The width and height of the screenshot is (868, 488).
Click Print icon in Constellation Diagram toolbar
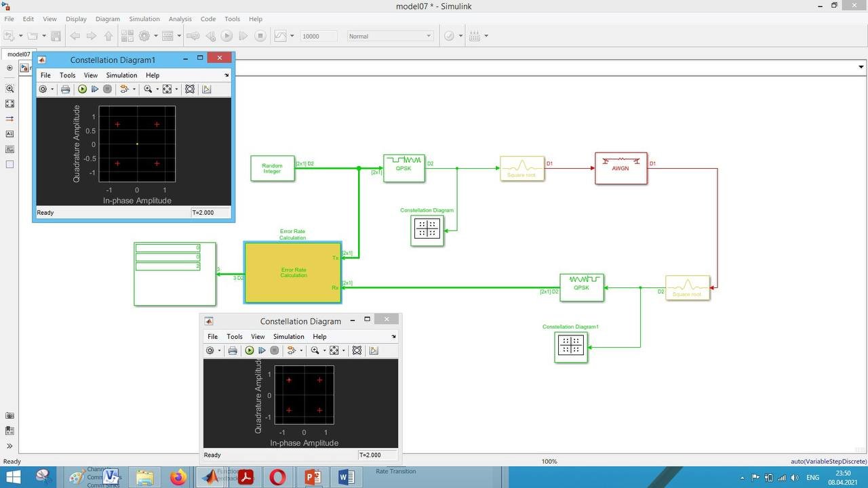click(233, 350)
